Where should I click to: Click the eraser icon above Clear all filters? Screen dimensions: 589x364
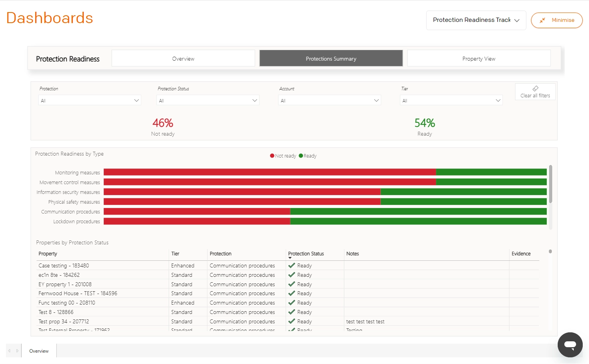tap(535, 88)
